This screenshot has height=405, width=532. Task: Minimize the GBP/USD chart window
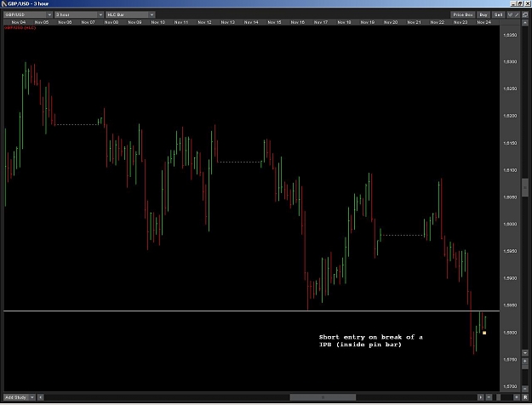[x=513, y=3]
